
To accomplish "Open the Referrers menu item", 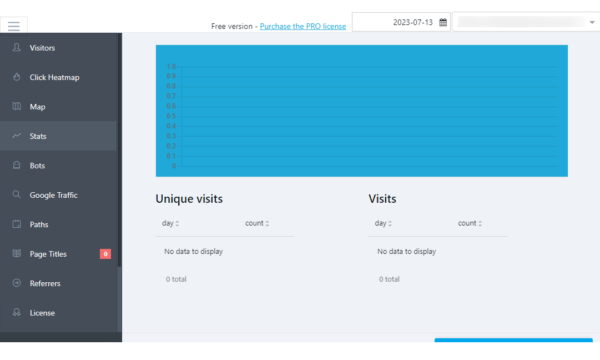I will point(58,283).
